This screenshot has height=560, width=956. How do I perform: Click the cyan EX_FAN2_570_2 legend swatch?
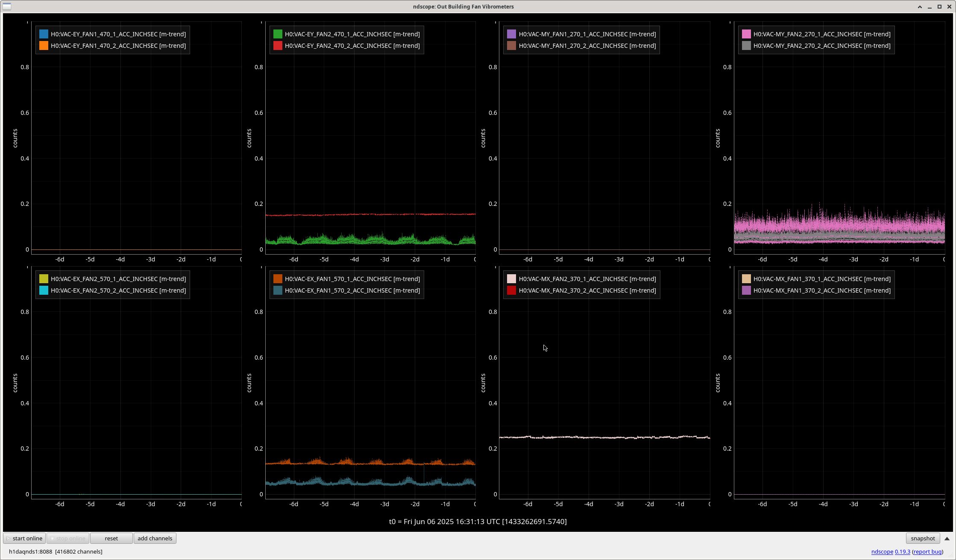[44, 290]
